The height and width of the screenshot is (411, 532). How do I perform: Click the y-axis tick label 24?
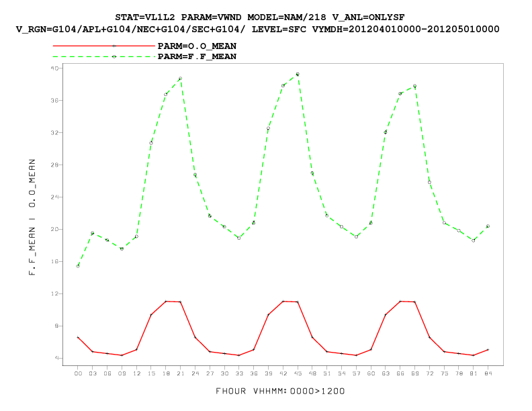[54, 197]
